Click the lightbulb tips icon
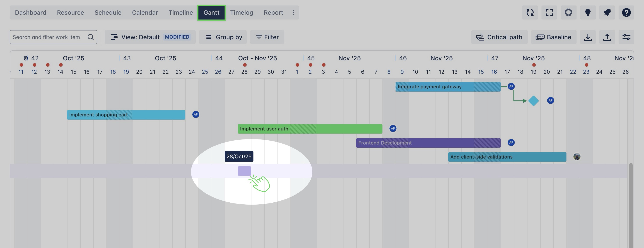Image resolution: width=644 pixels, height=248 pixels. (x=588, y=12)
